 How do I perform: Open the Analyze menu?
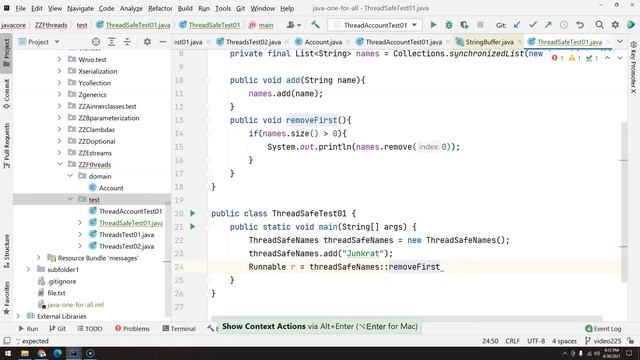coord(131,8)
